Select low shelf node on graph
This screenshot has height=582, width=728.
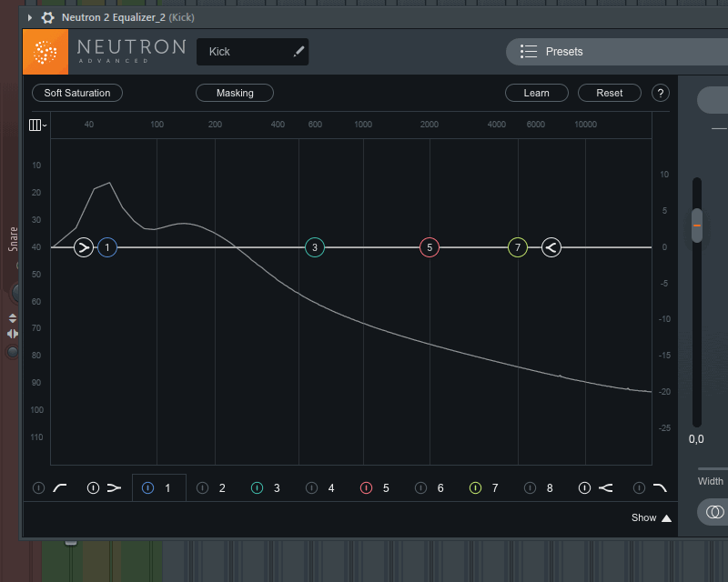[x=84, y=247]
